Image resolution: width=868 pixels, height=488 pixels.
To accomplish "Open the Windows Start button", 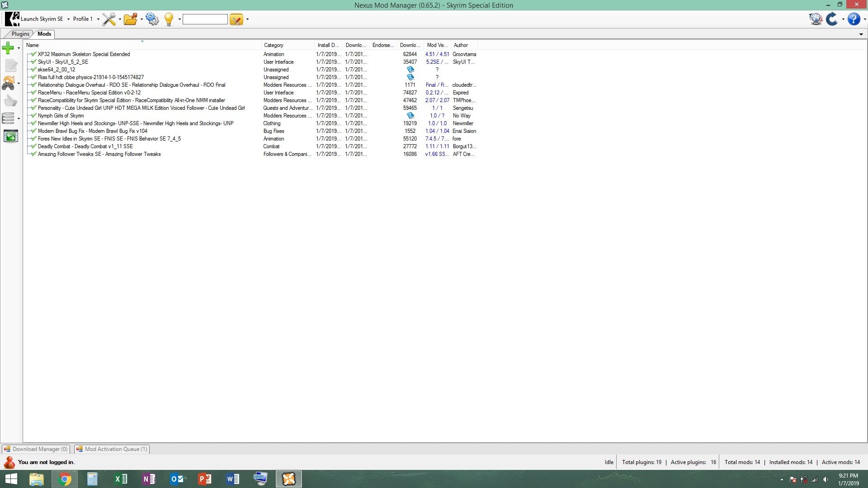I will [11, 479].
